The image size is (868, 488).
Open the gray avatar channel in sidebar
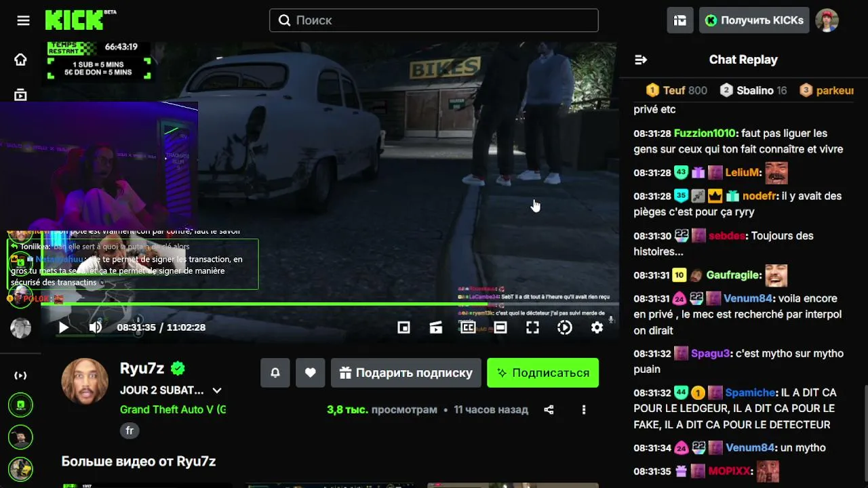click(x=20, y=328)
